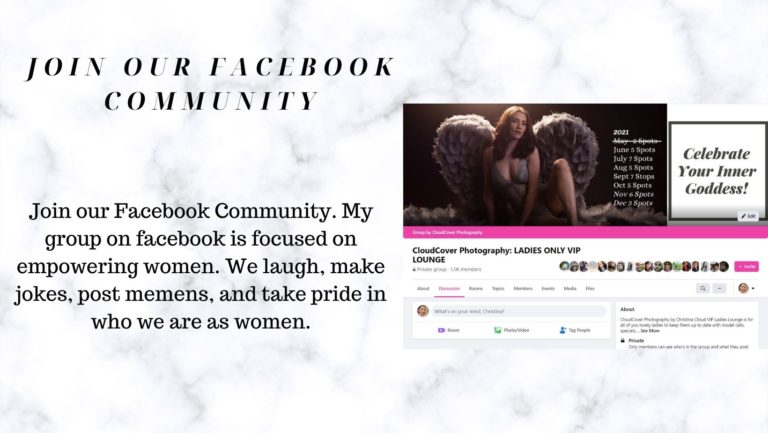Click the Group by CloudCover Photography link

click(447, 232)
